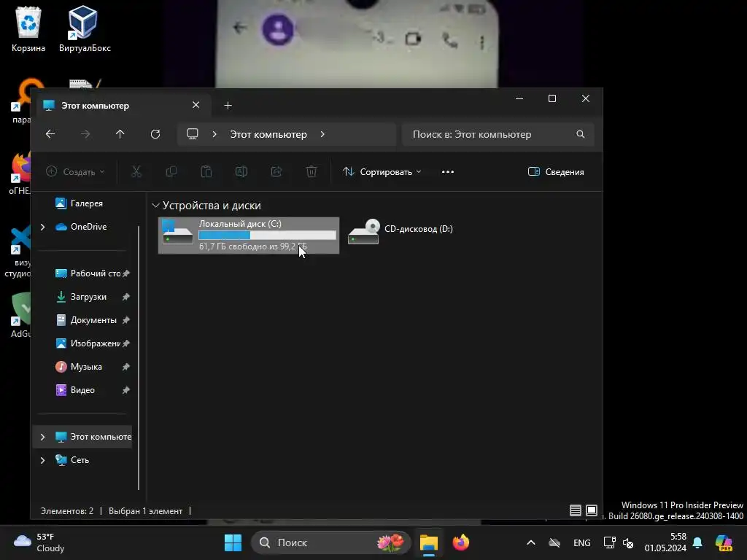Image resolution: width=747 pixels, height=560 pixels.
Task: Click chevron before Этот компьютер in address bar
Action: pyautogui.click(x=214, y=134)
